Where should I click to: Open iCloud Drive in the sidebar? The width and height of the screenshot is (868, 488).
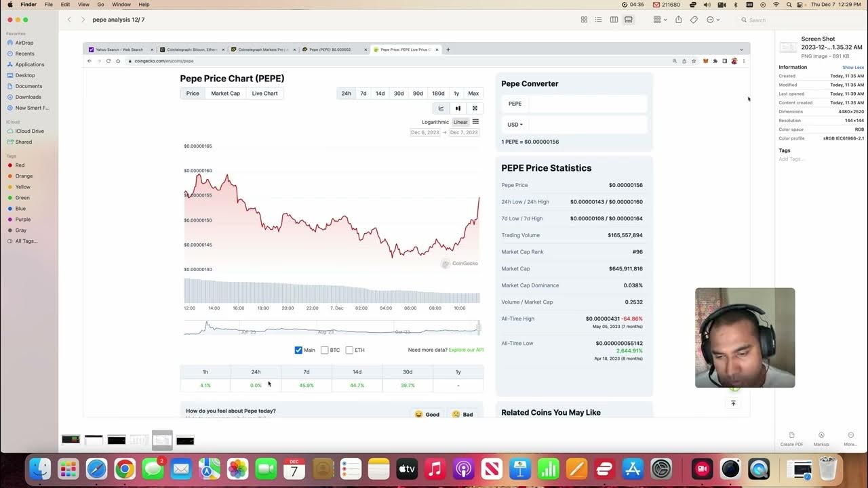click(30, 131)
